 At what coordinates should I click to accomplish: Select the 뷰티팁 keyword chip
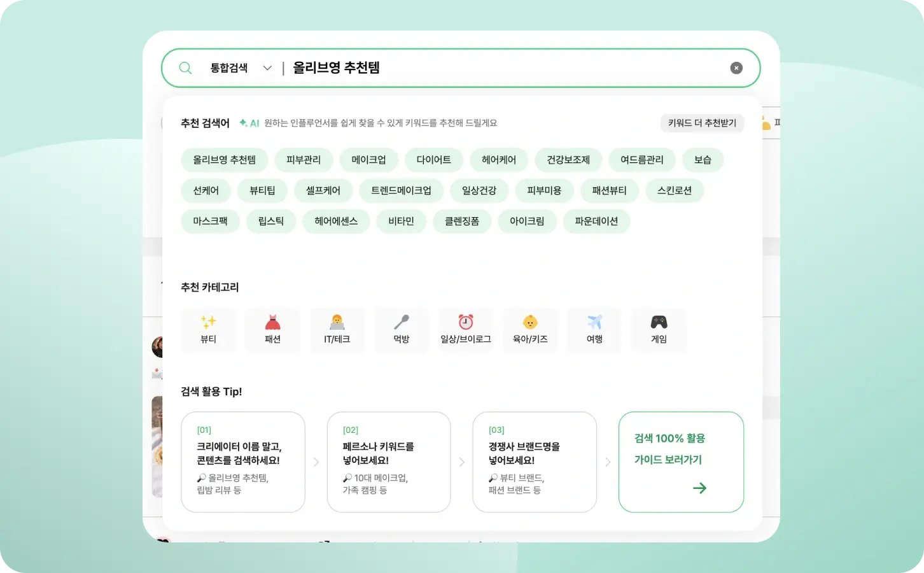coord(262,190)
